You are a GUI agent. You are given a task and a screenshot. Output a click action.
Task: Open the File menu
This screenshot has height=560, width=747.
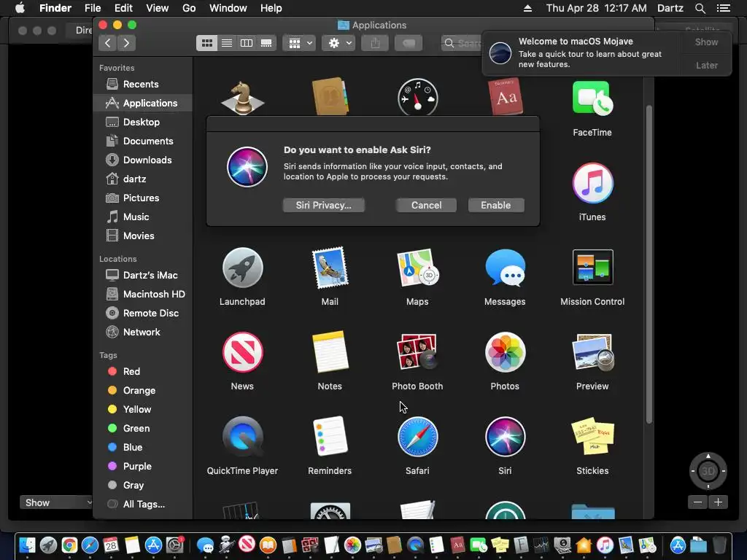93,8
